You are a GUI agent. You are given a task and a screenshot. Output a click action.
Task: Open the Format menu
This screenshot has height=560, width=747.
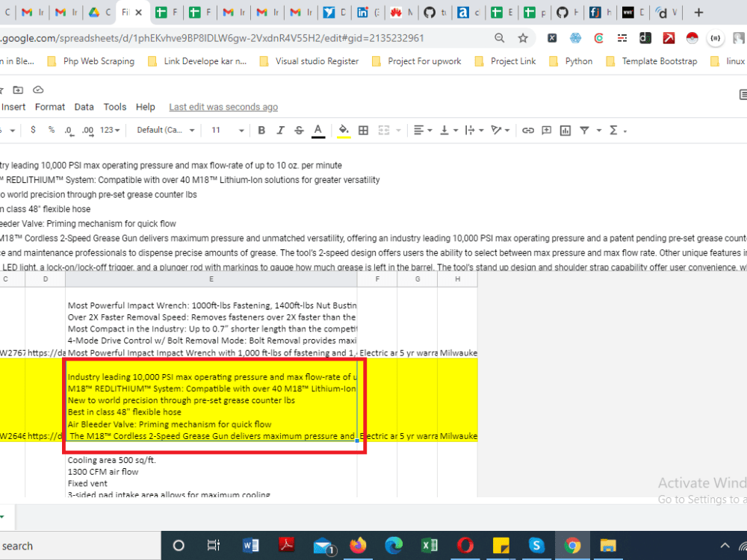[50, 107]
